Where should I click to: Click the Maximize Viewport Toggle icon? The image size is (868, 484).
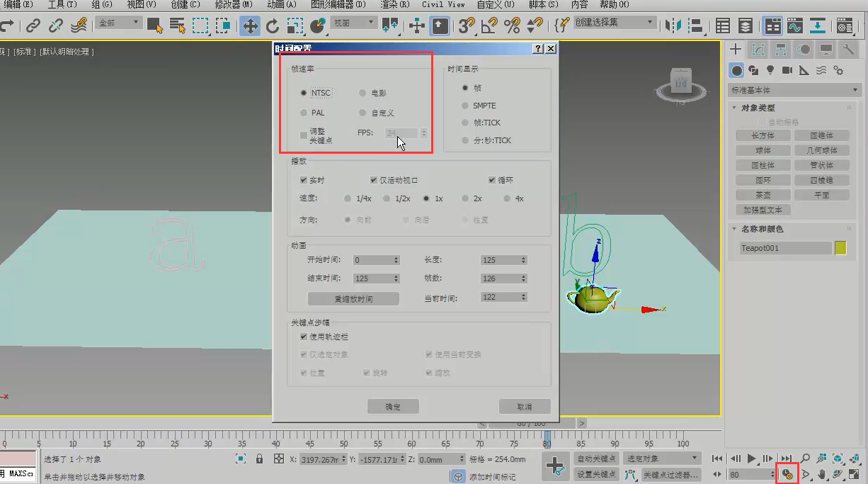click(854, 474)
